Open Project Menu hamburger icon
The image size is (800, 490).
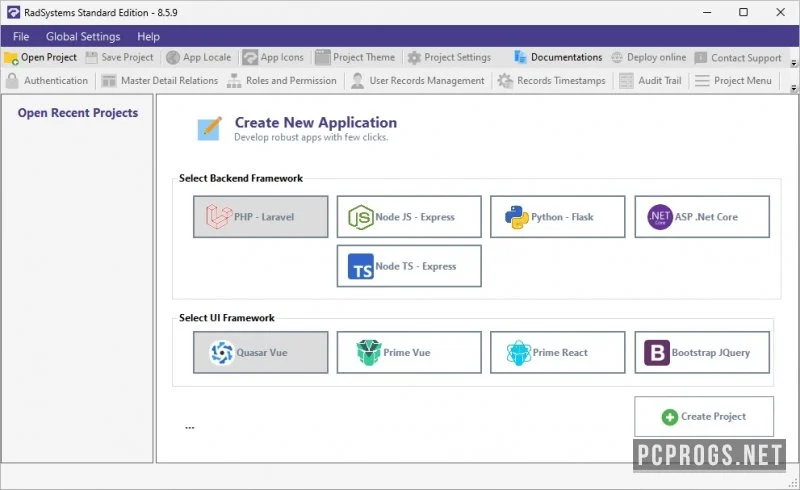[x=702, y=81]
